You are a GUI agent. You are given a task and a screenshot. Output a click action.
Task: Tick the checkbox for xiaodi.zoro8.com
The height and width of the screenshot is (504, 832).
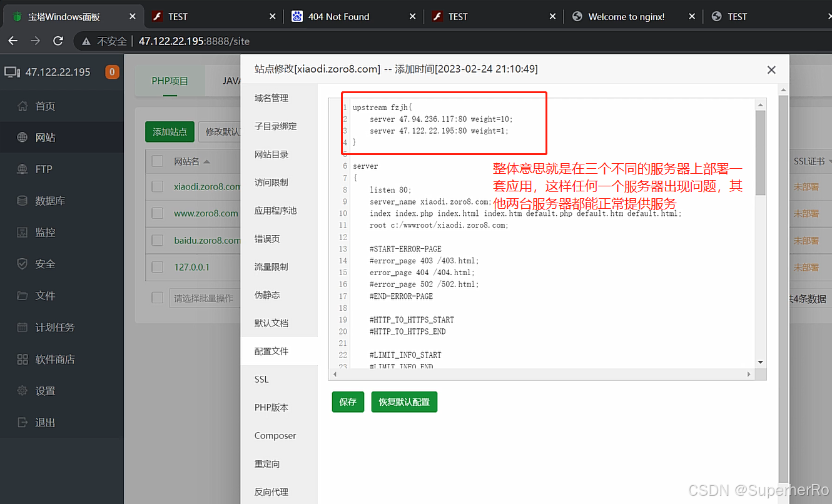(x=157, y=186)
